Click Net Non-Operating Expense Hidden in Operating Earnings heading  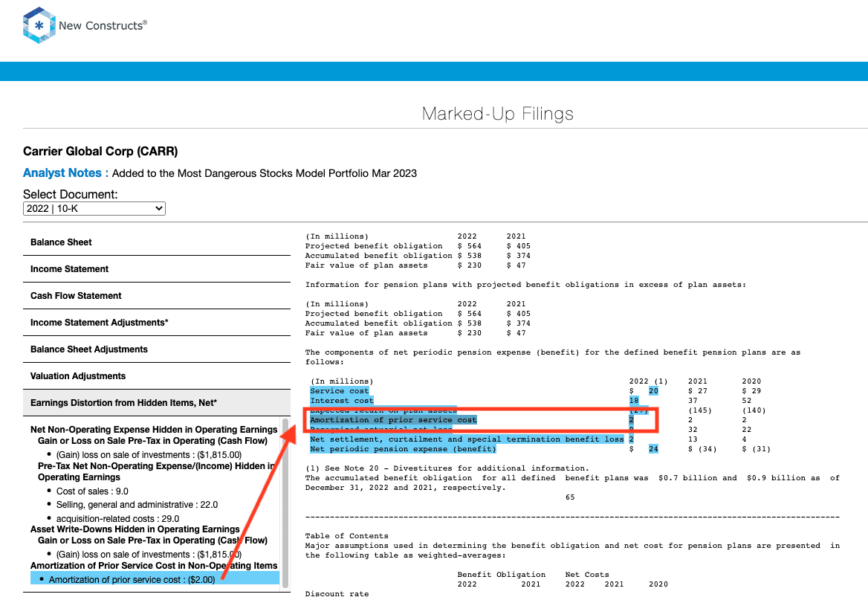tap(154, 430)
